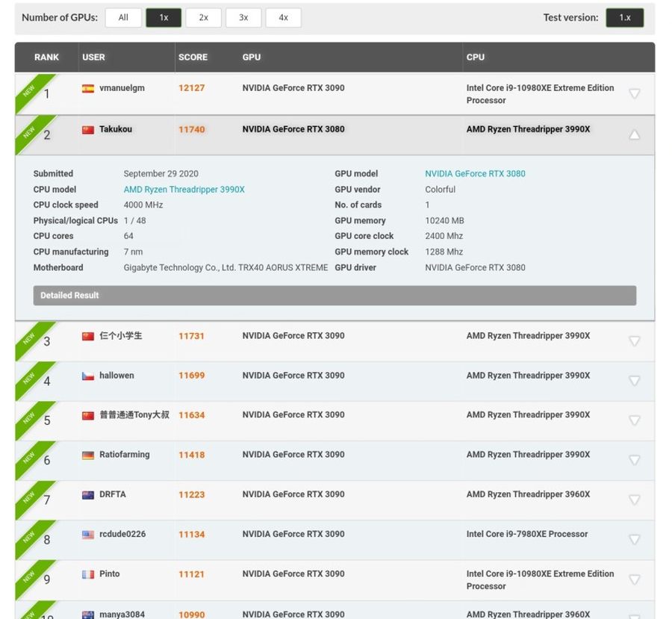
Task: Click the GPU column header
Action: coord(252,57)
